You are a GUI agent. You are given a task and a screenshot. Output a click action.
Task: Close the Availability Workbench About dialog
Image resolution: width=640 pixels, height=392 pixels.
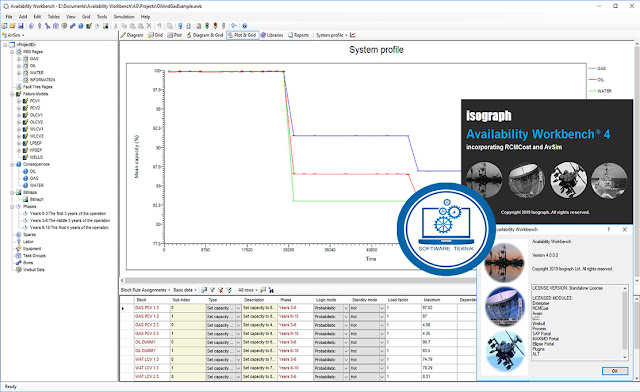(x=624, y=229)
